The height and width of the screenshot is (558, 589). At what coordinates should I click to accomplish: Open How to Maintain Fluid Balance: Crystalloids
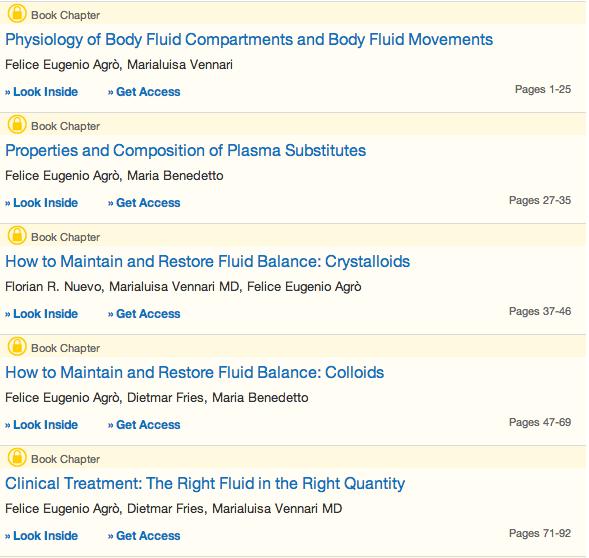(207, 262)
